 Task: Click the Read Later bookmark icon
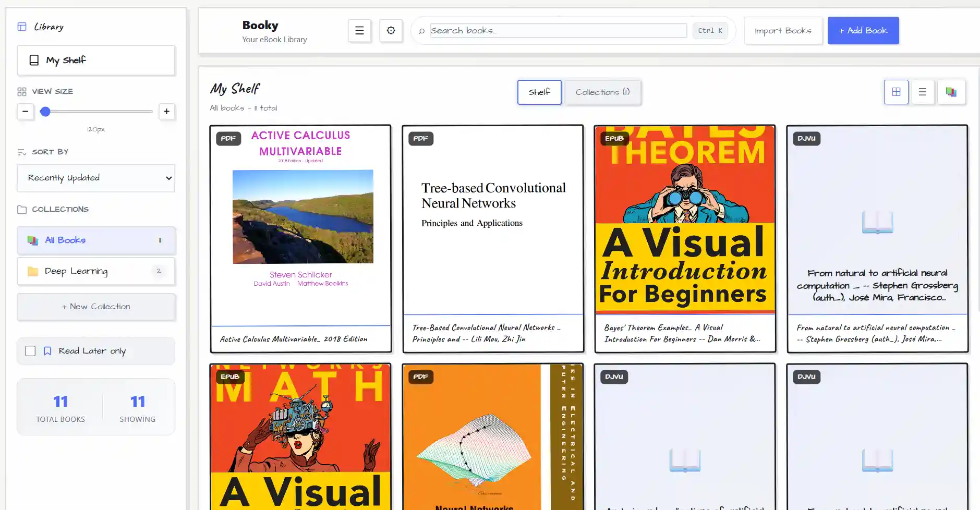tap(47, 351)
